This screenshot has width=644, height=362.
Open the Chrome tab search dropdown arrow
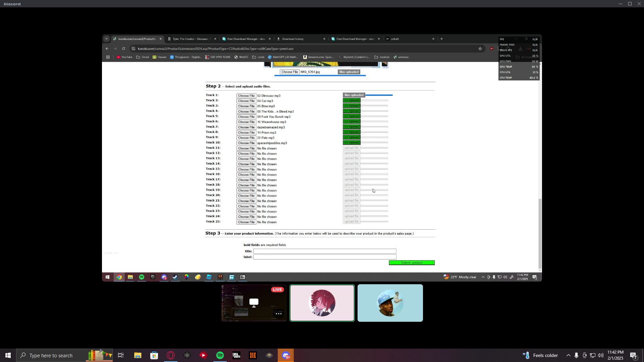[x=106, y=39]
